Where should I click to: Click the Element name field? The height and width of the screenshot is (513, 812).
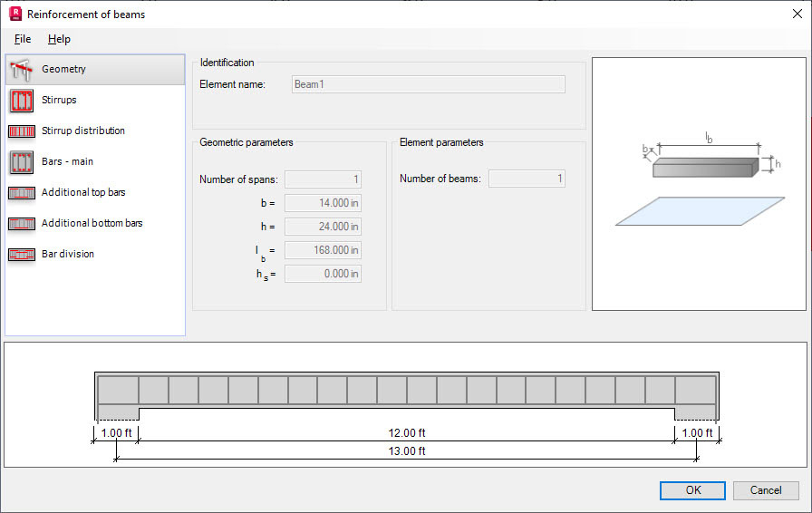tap(429, 84)
